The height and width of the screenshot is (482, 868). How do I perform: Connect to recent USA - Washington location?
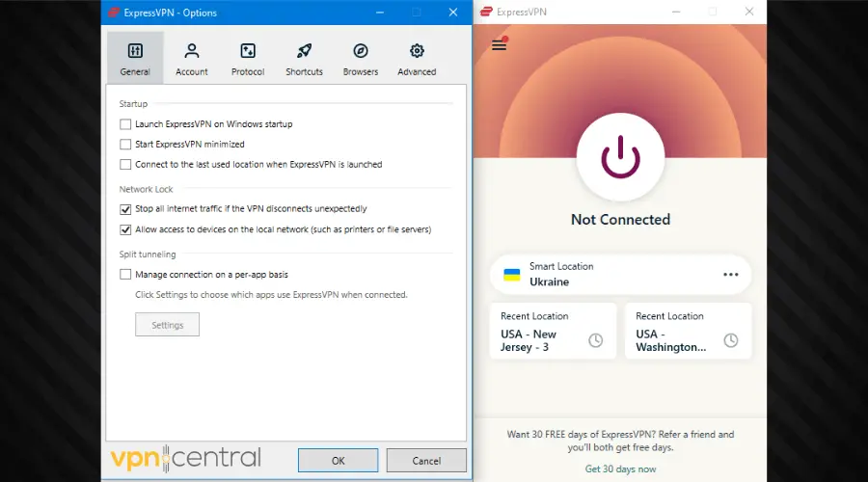tap(689, 331)
